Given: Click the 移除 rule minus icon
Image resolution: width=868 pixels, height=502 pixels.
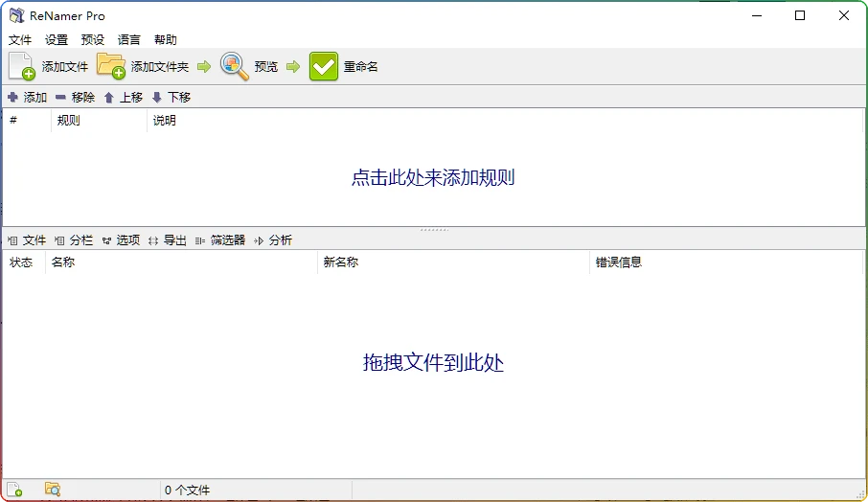Looking at the screenshot, I should click(x=61, y=98).
